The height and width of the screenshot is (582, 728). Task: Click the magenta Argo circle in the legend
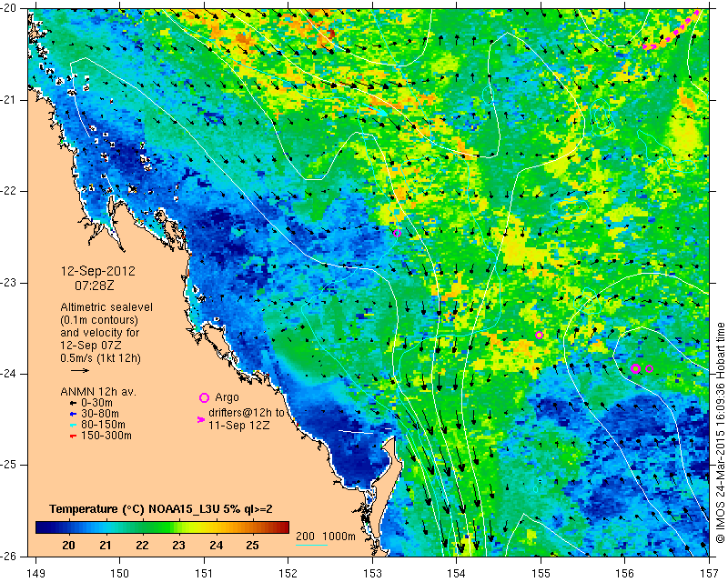click(x=204, y=397)
